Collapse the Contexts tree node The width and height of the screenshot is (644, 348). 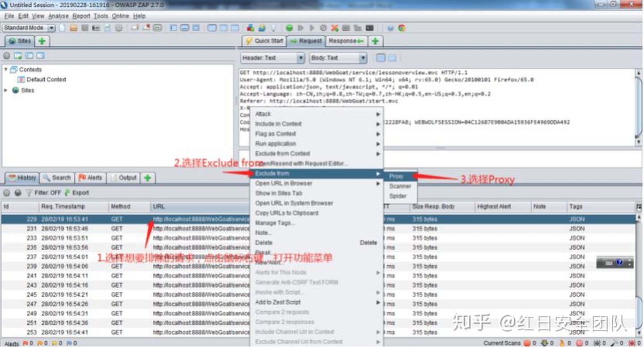click(6, 70)
